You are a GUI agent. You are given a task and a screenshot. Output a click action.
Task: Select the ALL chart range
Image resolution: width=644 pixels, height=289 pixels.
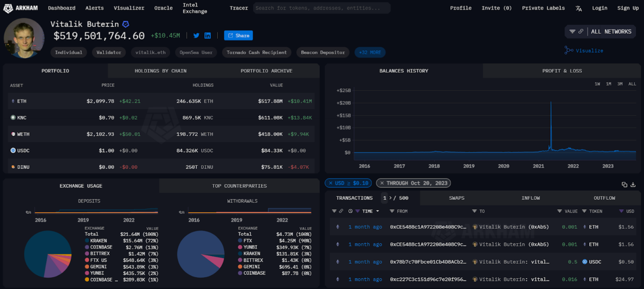(x=632, y=84)
